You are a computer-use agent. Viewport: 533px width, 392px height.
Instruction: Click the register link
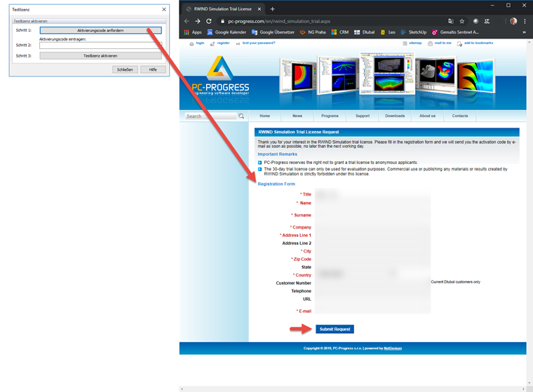(223, 43)
